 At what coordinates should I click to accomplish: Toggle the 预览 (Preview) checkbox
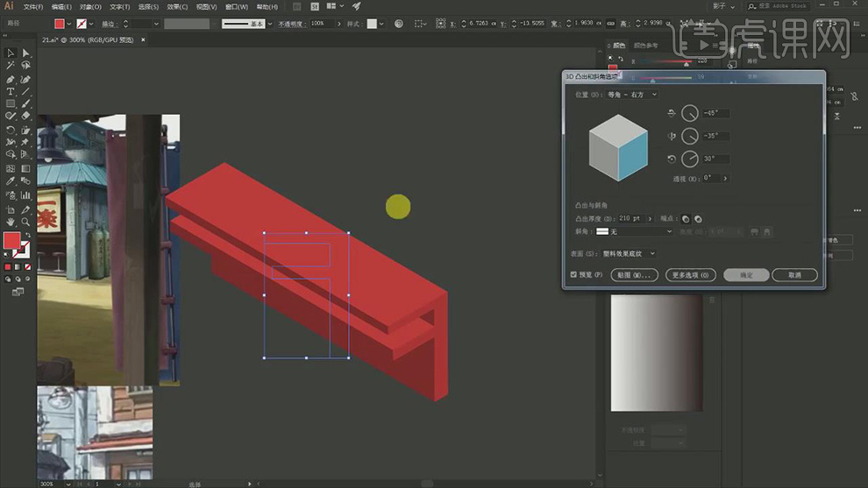click(x=573, y=274)
